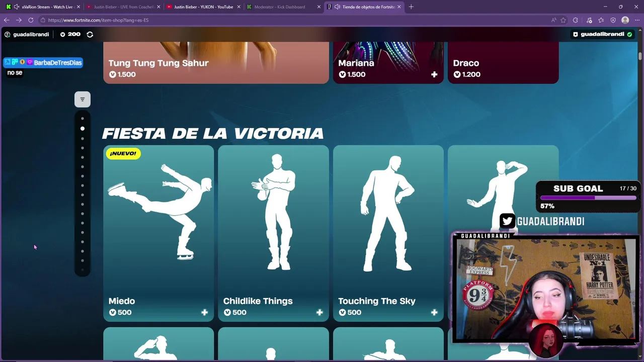
Task: Open the Moderator Kick Dashboard tab
Action: tap(283, 7)
